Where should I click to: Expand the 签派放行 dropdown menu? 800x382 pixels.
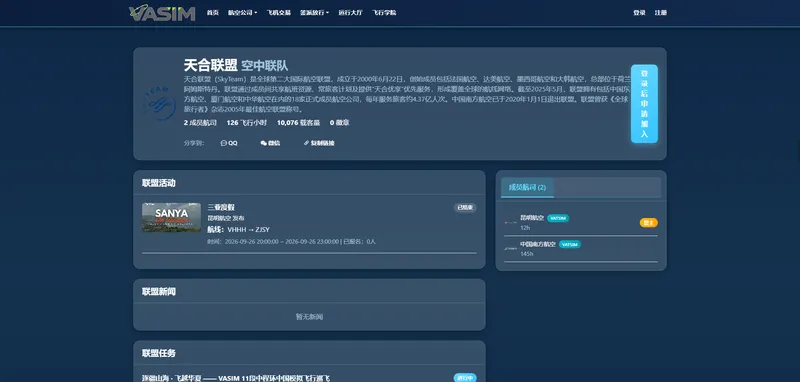314,13
